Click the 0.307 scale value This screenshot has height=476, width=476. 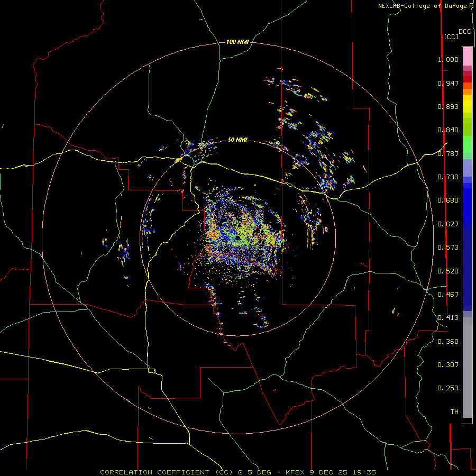[x=448, y=365]
